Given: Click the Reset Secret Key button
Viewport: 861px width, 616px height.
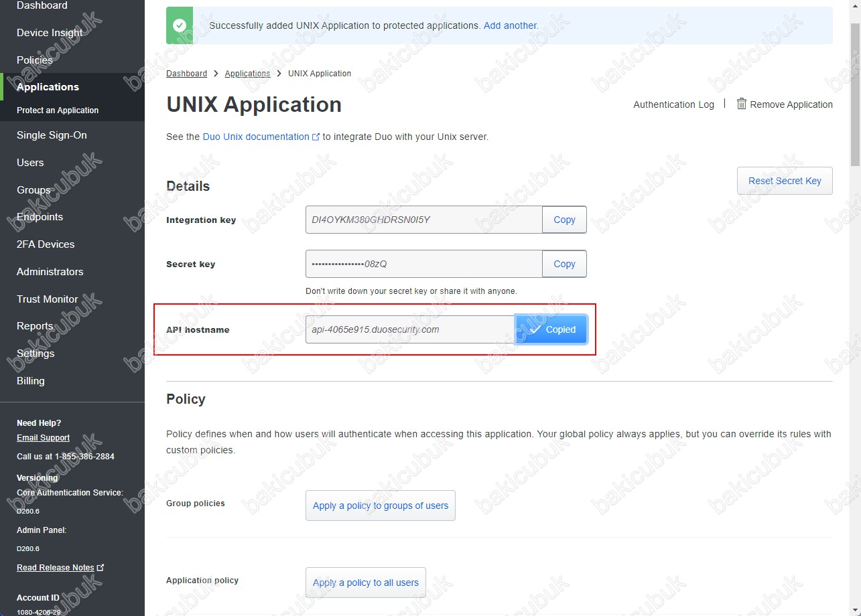Looking at the screenshot, I should 785,181.
